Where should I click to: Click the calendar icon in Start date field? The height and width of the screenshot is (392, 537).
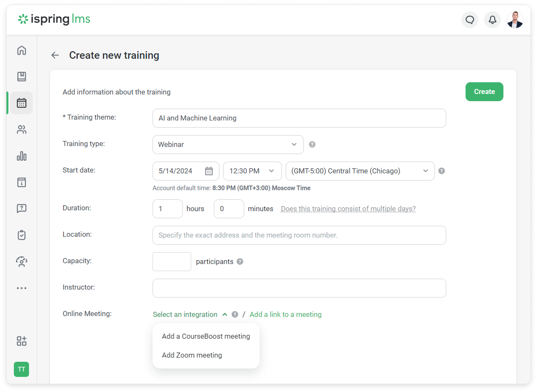tap(209, 171)
